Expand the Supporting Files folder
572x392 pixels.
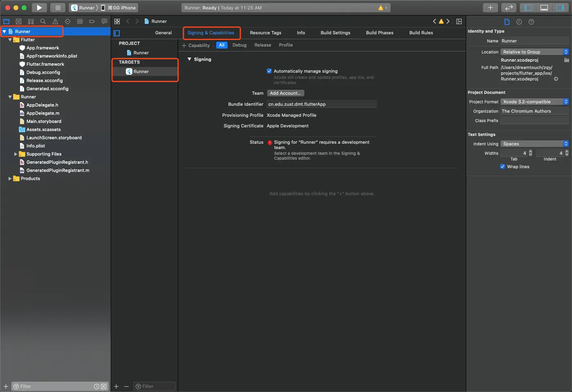point(16,154)
